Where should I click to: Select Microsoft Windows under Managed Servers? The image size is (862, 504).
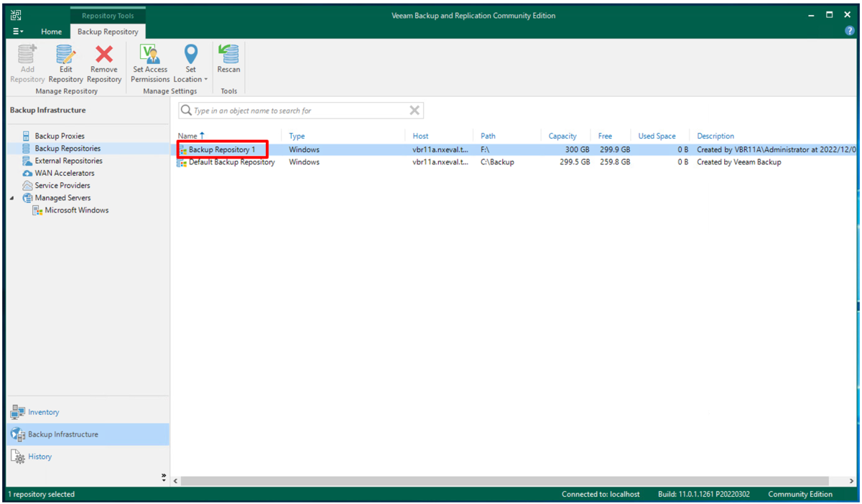point(77,210)
